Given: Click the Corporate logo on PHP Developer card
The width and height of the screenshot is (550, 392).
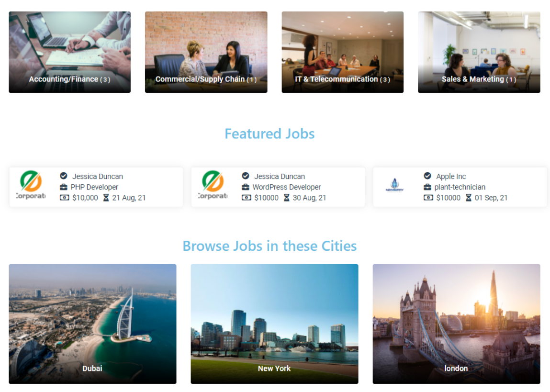Looking at the screenshot, I should click(x=31, y=185).
